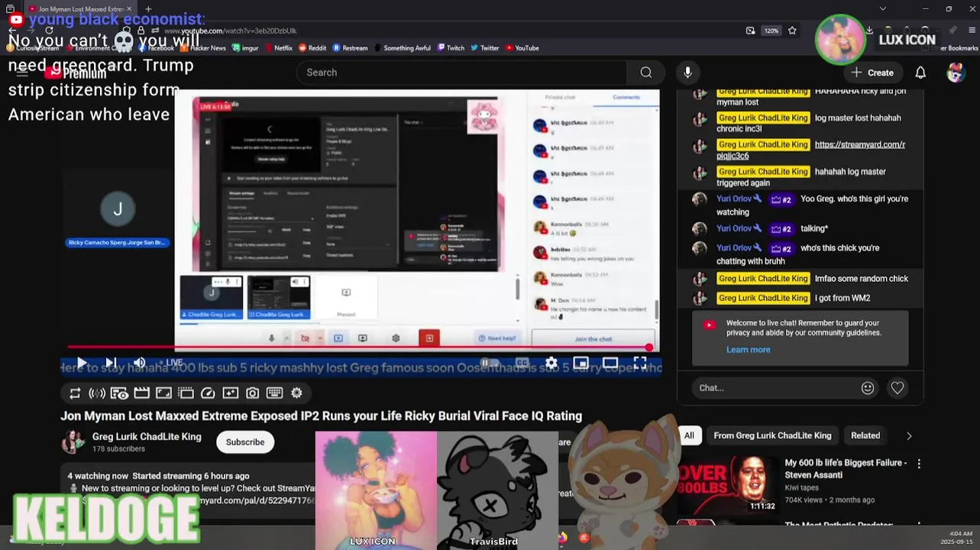Play the YouTube livestream video
Viewport: 980px width, 550px height.
(x=82, y=363)
